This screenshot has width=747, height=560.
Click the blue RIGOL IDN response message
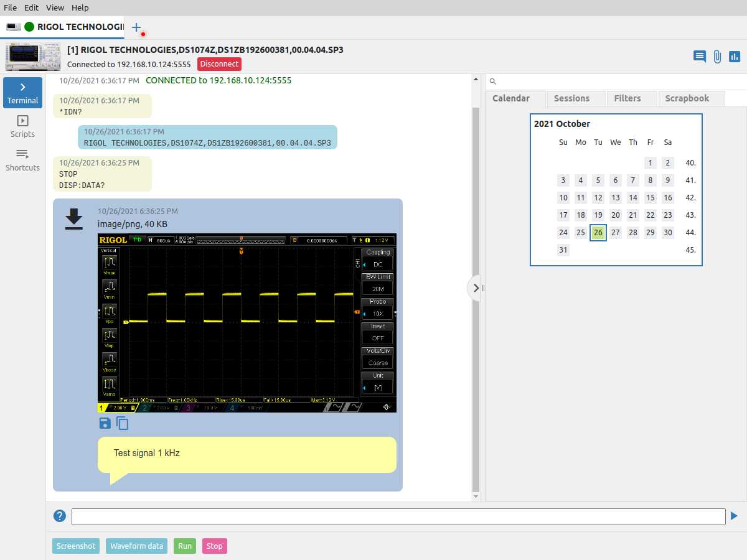(x=207, y=137)
